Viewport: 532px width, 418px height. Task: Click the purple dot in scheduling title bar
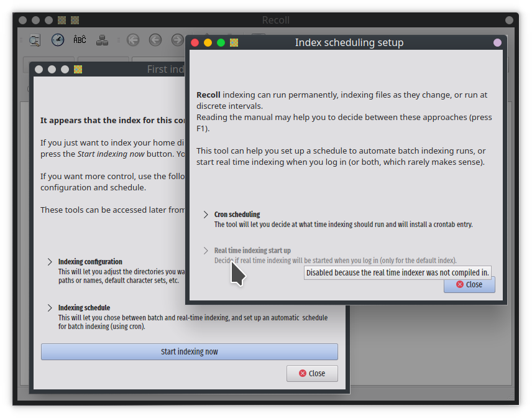click(497, 43)
